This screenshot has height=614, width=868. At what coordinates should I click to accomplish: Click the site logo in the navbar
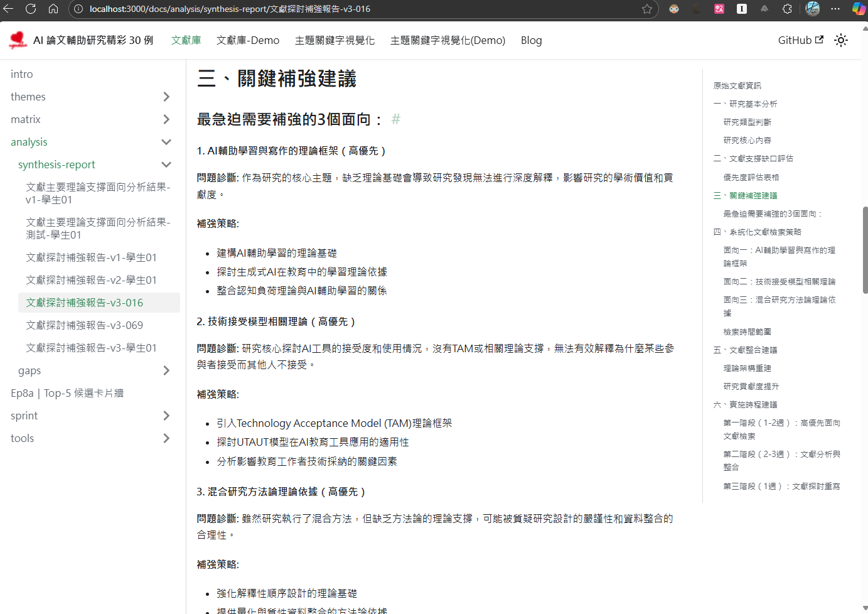coord(18,40)
